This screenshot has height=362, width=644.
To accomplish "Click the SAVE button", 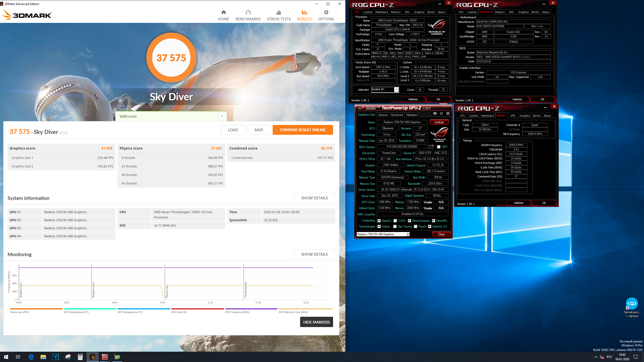I will (259, 130).
